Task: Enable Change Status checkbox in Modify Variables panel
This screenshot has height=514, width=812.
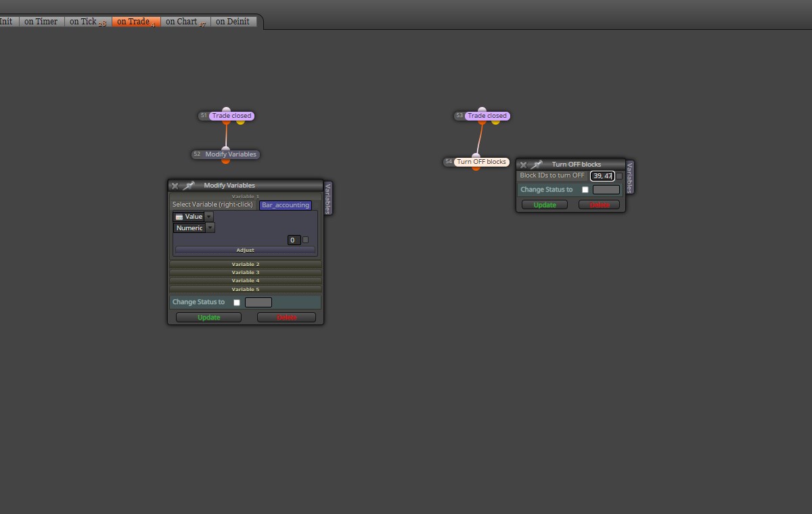Action: click(x=237, y=303)
